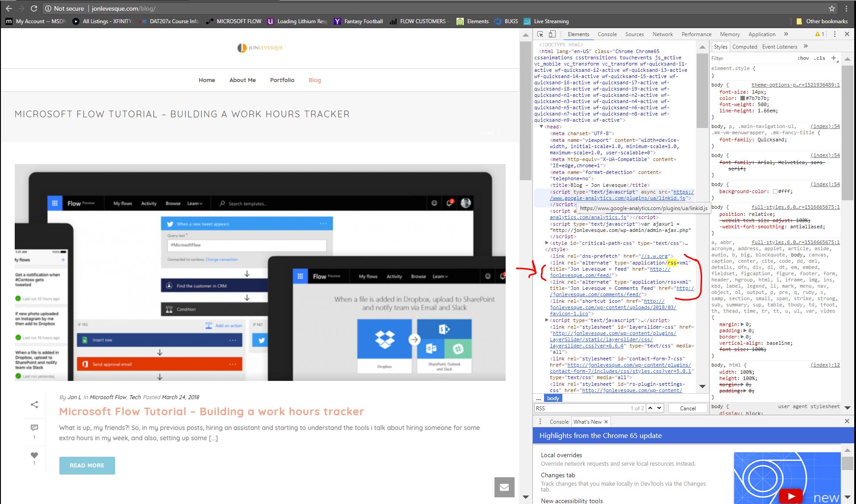View site info for Not secure
This screenshot has height=504, width=856.
(x=64, y=8)
